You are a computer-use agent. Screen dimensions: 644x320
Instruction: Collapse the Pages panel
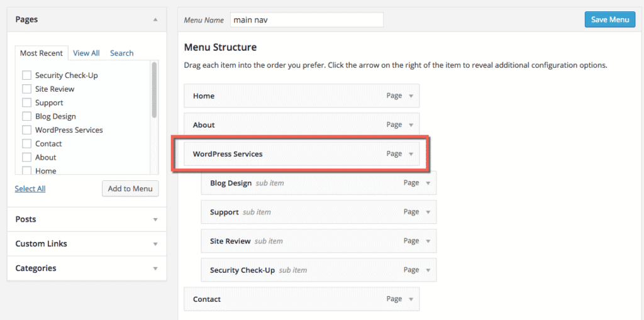(x=155, y=19)
